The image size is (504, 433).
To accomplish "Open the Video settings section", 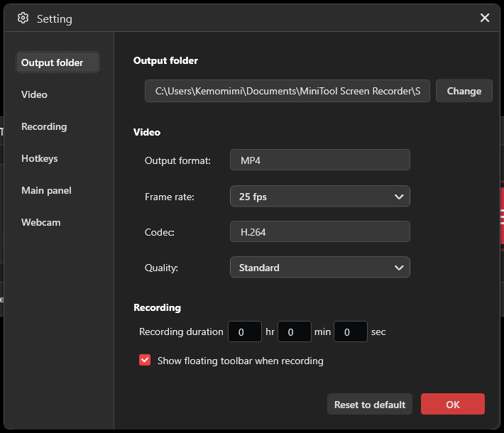I will click(x=34, y=94).
